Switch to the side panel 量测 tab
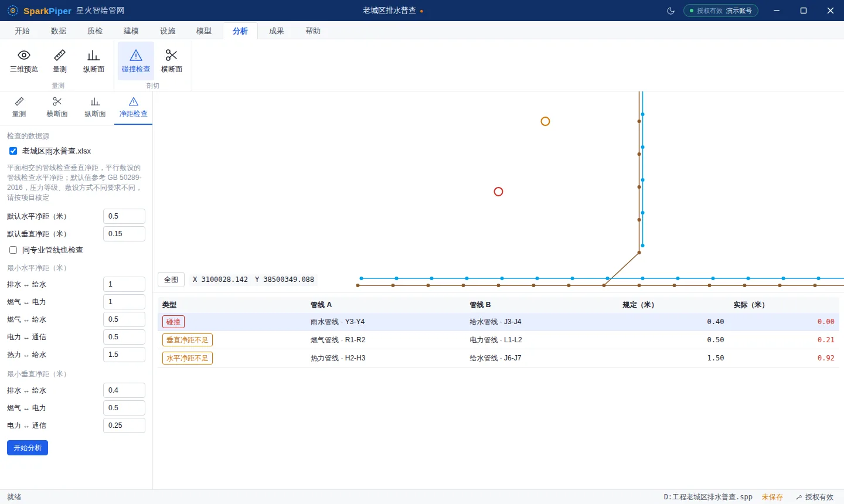The width and height of the screenshot is (844, 504). click(x=19, y=108)
